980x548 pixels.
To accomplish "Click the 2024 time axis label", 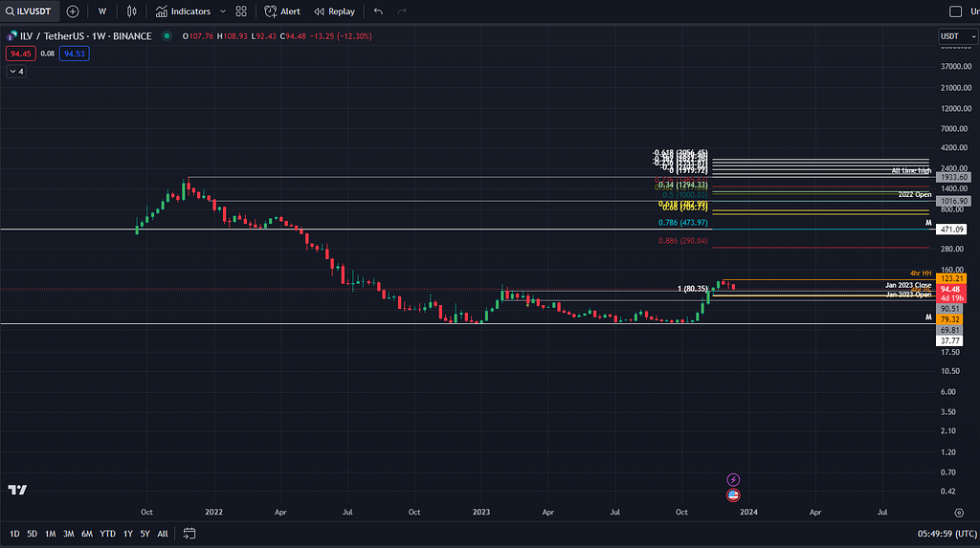I will click(748, 512).
